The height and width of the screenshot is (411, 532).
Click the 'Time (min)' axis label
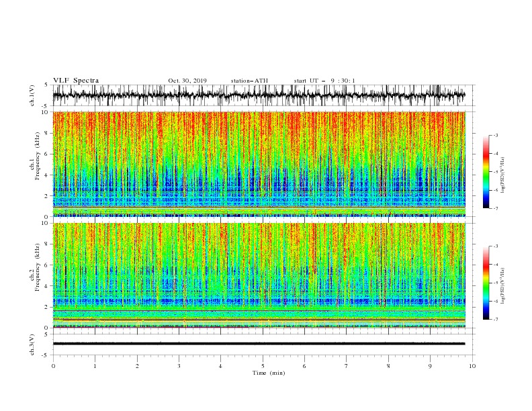click(269, 373)
